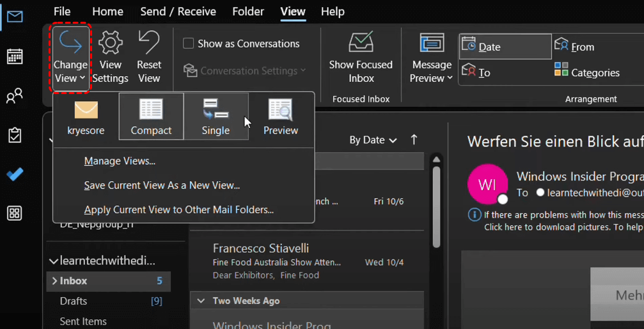Open the By Date sort dropdown
This screenshot has height=329, width=644.
coord(373,140)
